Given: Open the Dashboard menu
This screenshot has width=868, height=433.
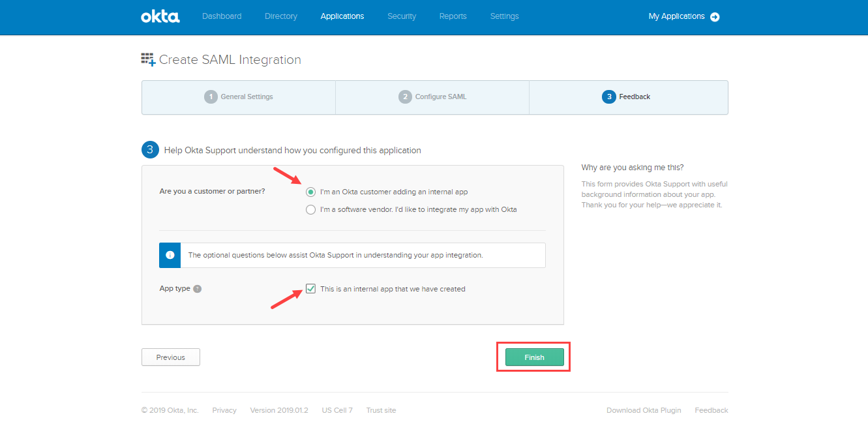Looking at the screenshot, I should pyautogui.click(x=222, y=16).
